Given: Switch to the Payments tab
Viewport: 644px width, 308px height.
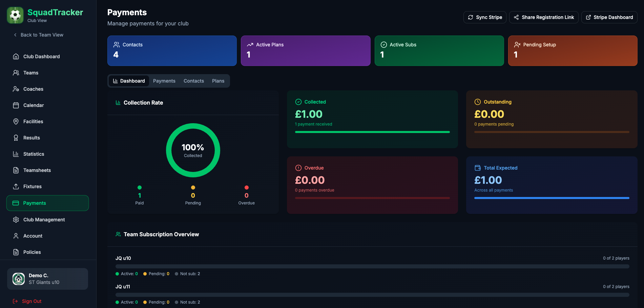Looking at the screenshot, I should pos(164,81).
